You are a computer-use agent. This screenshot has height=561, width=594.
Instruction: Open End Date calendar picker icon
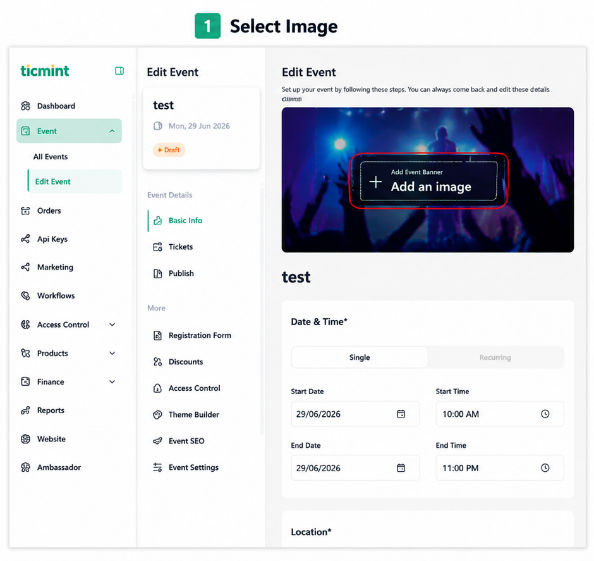401,468
